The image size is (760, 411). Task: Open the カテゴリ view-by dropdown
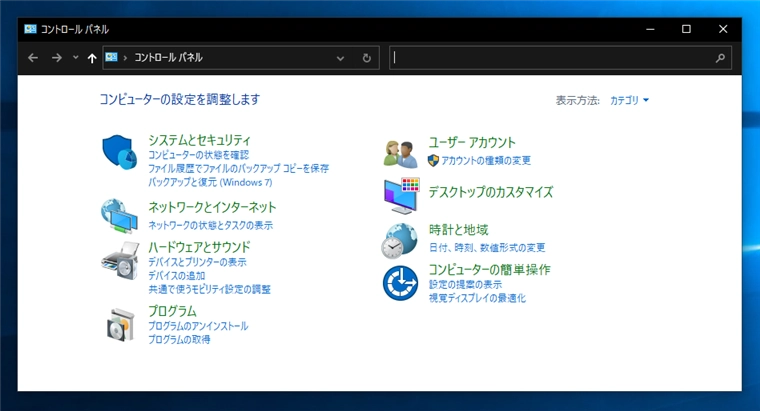click(629, 100)
